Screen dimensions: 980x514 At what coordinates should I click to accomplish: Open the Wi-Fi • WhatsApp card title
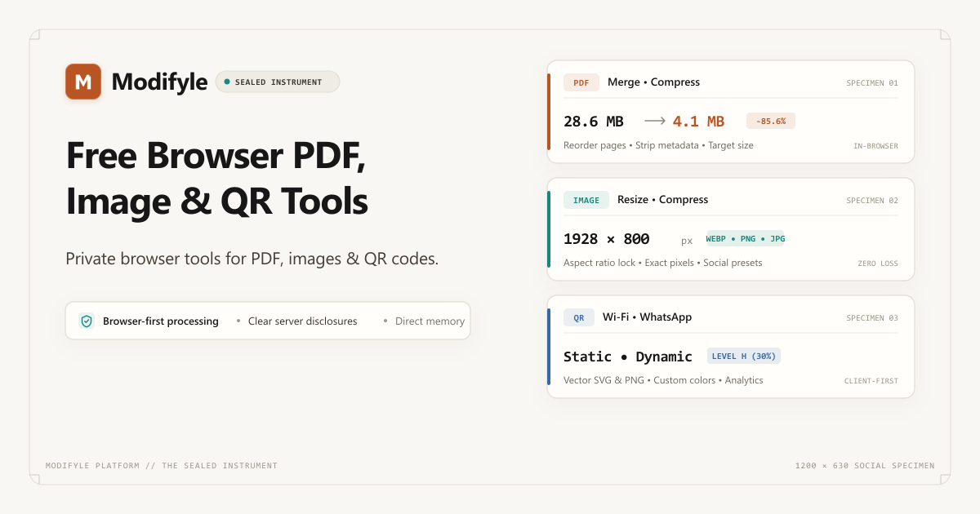[647, 317]
